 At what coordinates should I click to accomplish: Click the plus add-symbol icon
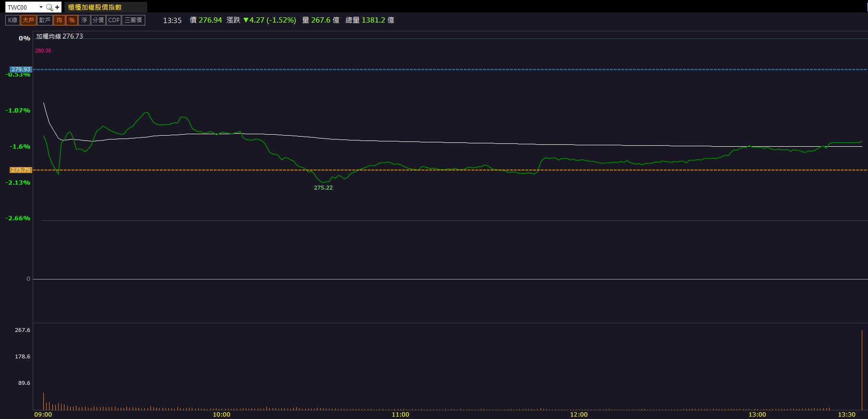pos(57,7)
